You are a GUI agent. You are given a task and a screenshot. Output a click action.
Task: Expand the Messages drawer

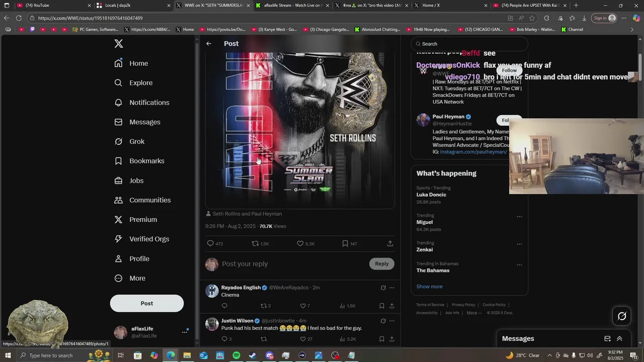pos(619,339)
